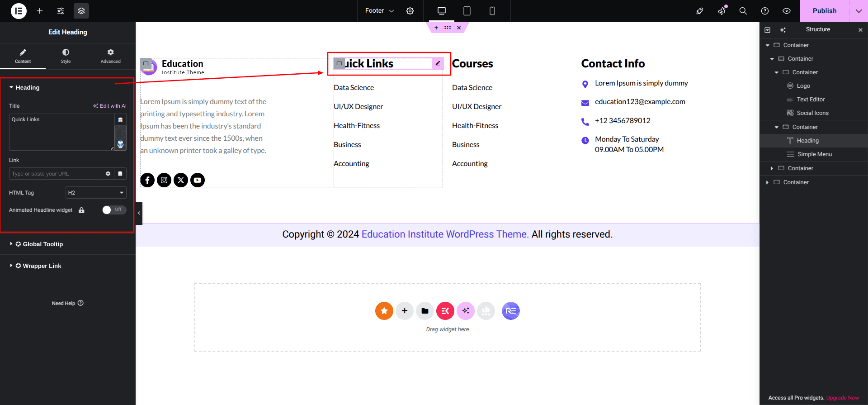Open site settings sliders icon
Screen dimensions: 868x405
pos(61,11)
